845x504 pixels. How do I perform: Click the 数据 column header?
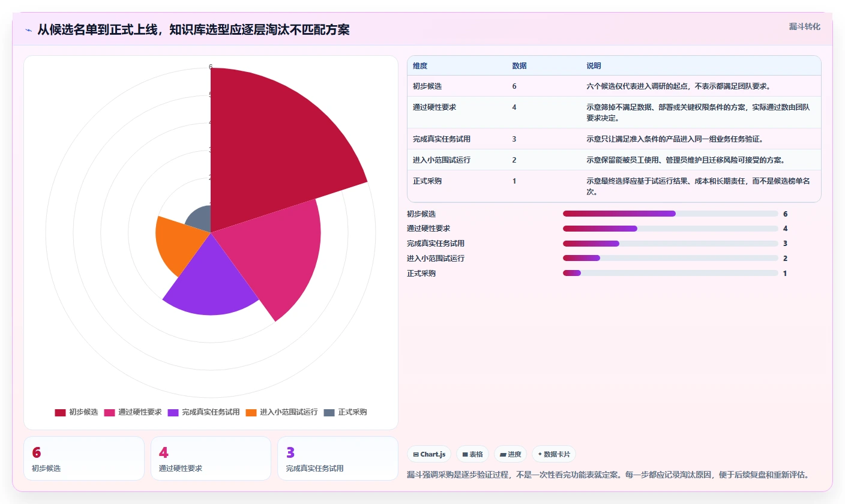pyautogui.click(x=519, y=66)
